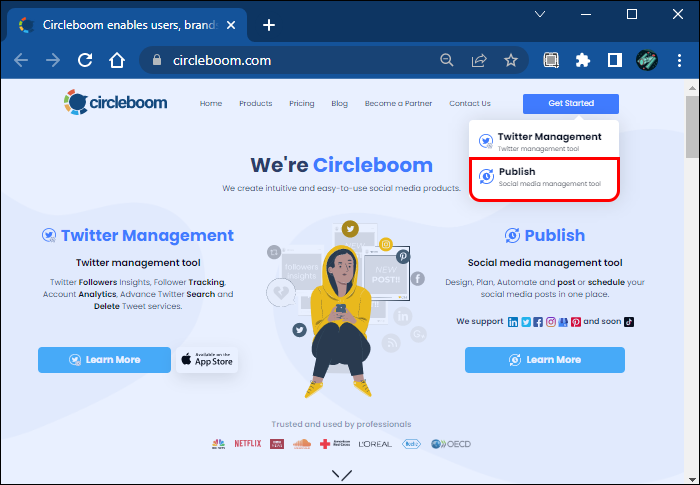
Task: Open a new browser tab
Action: (x=269, y=25)
